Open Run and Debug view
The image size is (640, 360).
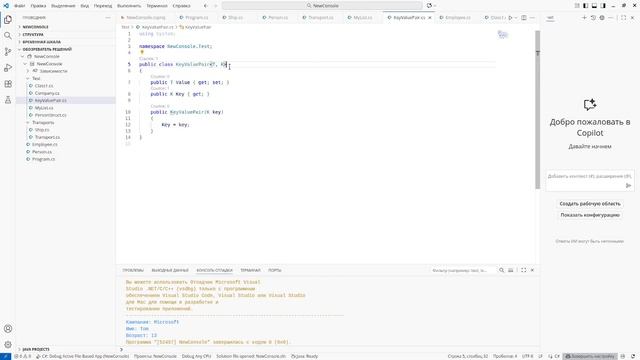tap(8, 68)
